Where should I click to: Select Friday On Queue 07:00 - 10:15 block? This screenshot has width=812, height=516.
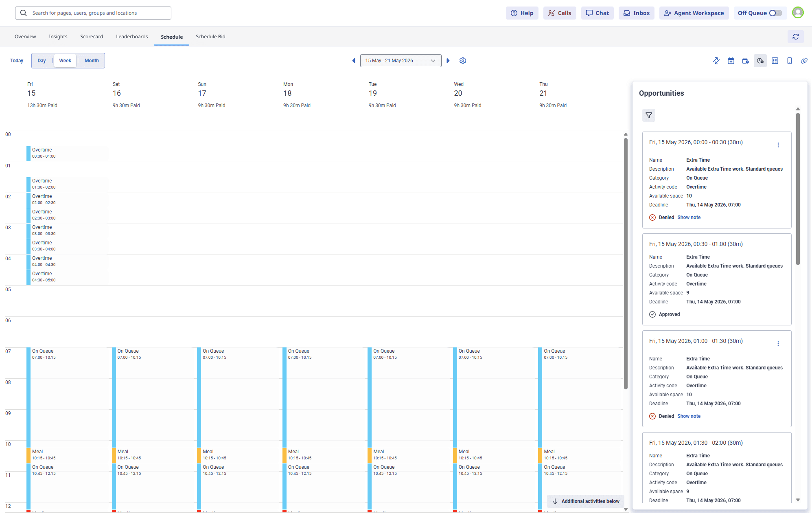point(67,397)
